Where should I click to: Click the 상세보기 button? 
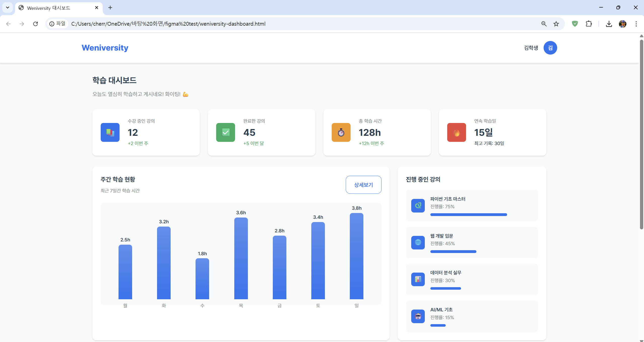click(x=363, y=185)
